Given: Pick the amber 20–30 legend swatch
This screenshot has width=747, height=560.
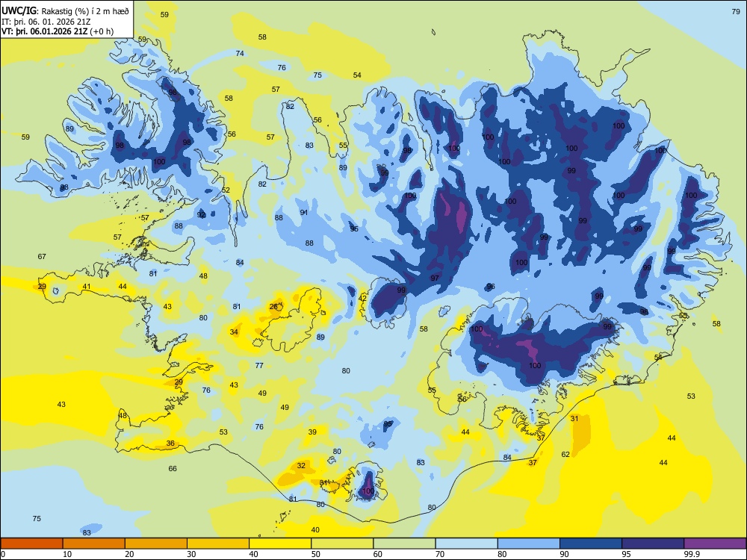Looking at the screenshot, I should click(x=156, y=544).
